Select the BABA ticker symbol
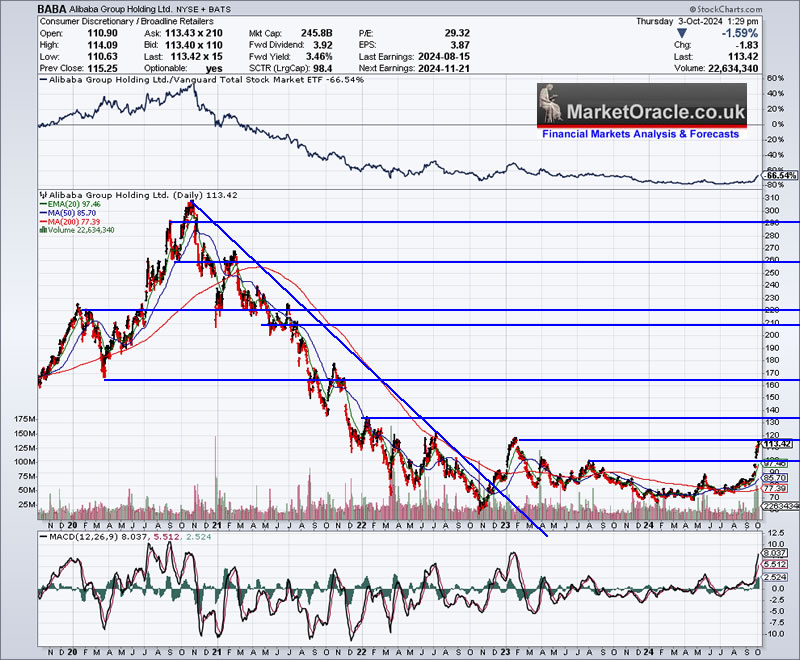 coord(52,9)
